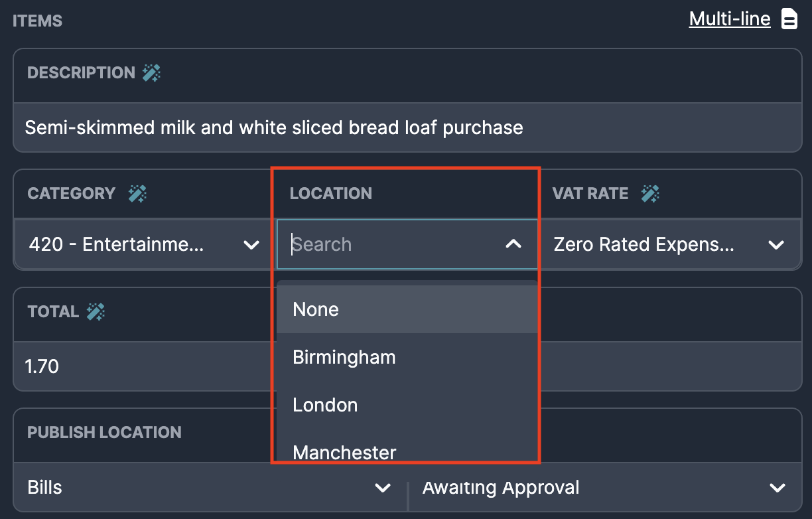Click the magic wand icon next to Category
Viewport: 812px width, 519px height.
(137, 194)
